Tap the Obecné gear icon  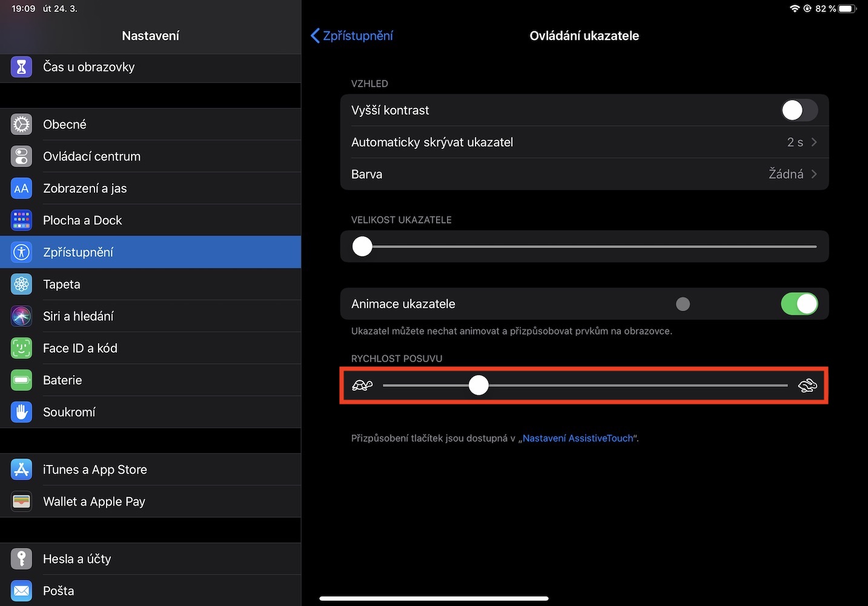coord(21,124)
